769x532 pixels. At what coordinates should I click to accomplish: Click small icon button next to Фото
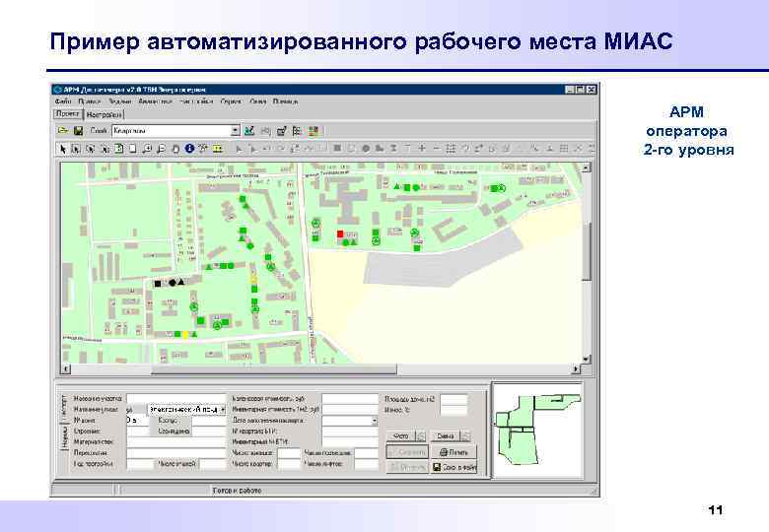(421, 436)
